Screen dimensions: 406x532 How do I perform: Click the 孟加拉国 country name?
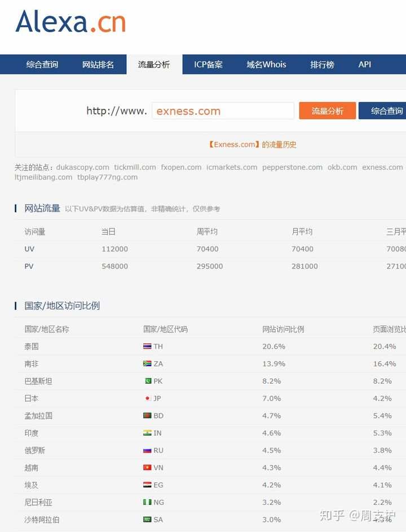click(38, 416)
